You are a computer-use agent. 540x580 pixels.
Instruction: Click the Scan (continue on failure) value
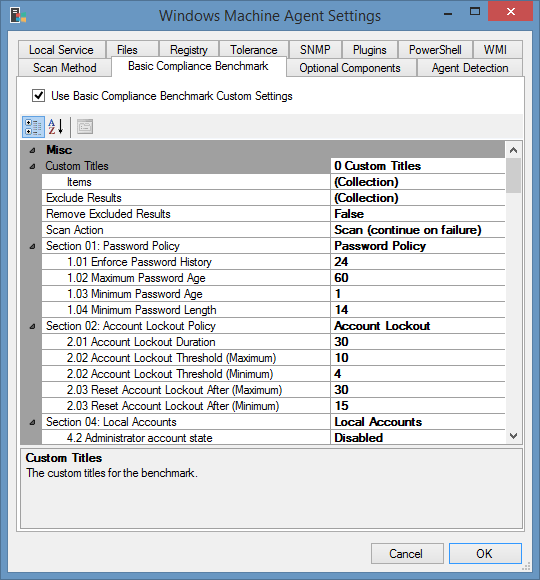point(418,230)
